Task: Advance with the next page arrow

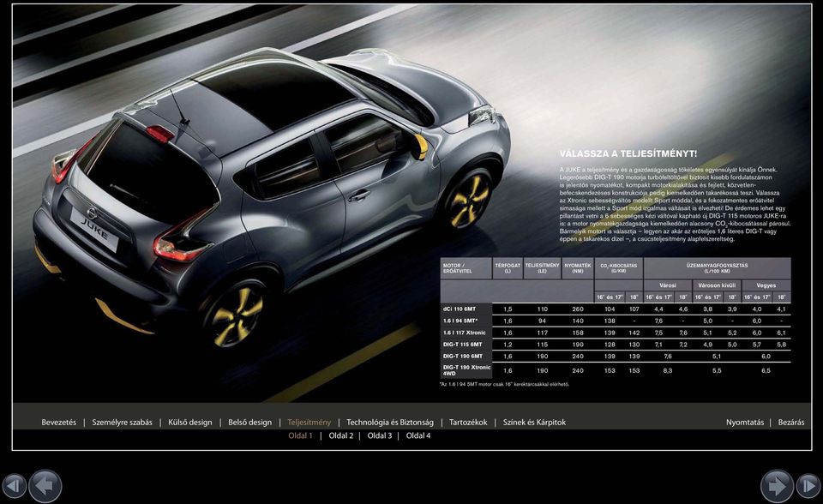Action: point(777,486)
